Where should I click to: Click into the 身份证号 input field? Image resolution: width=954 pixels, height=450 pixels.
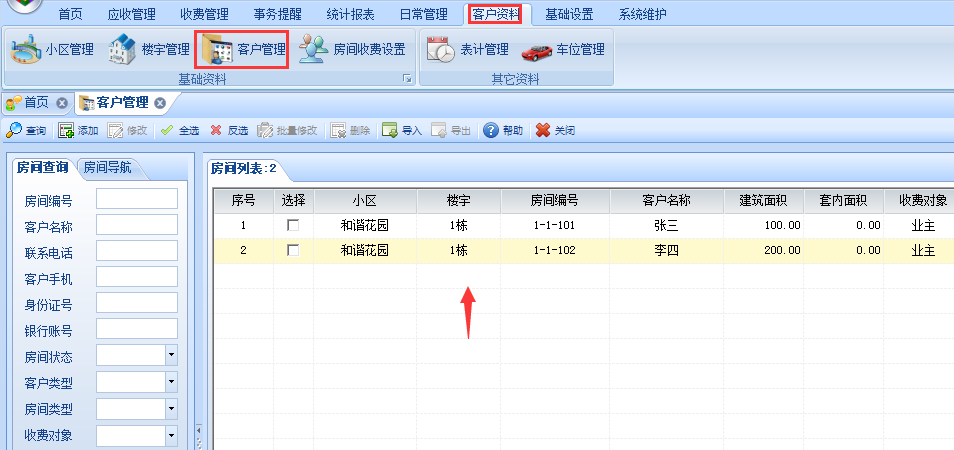click(x=137, y=303)
